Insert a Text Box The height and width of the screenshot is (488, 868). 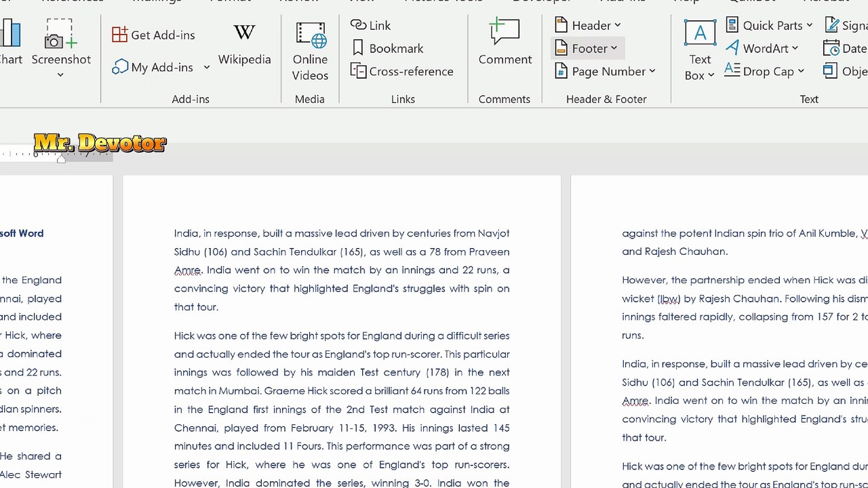(700, 51)
